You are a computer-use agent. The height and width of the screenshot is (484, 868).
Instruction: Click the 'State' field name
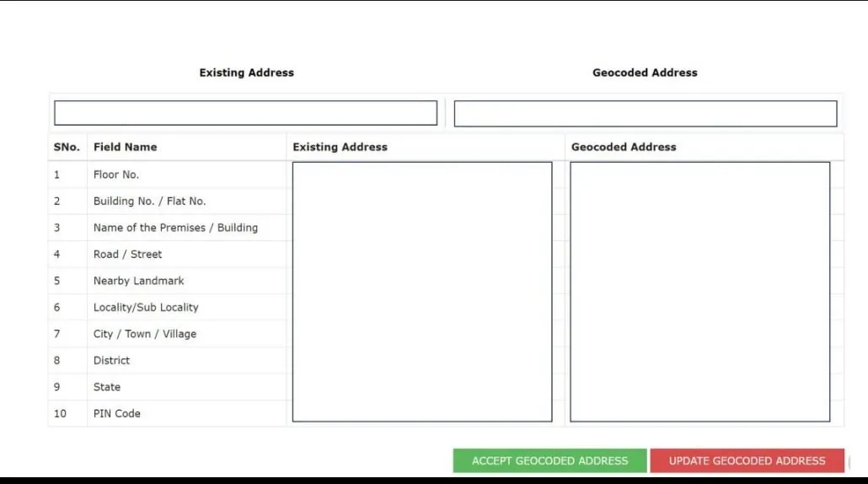pyautogui.click(x=107, y=387)
